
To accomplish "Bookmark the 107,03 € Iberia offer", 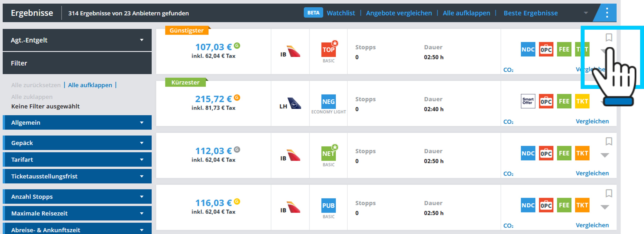I will 609,38.
